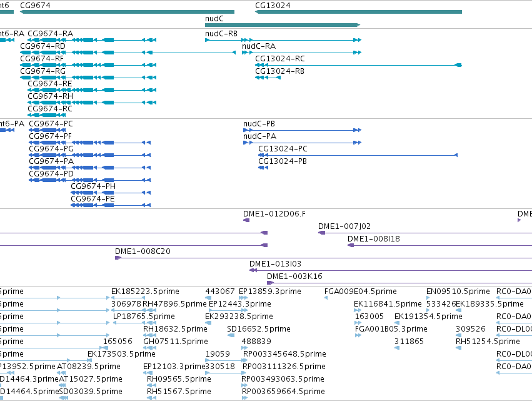Click the RH51567.5prime EST label
Screen dimensions: 532x401
click(179, 392)
